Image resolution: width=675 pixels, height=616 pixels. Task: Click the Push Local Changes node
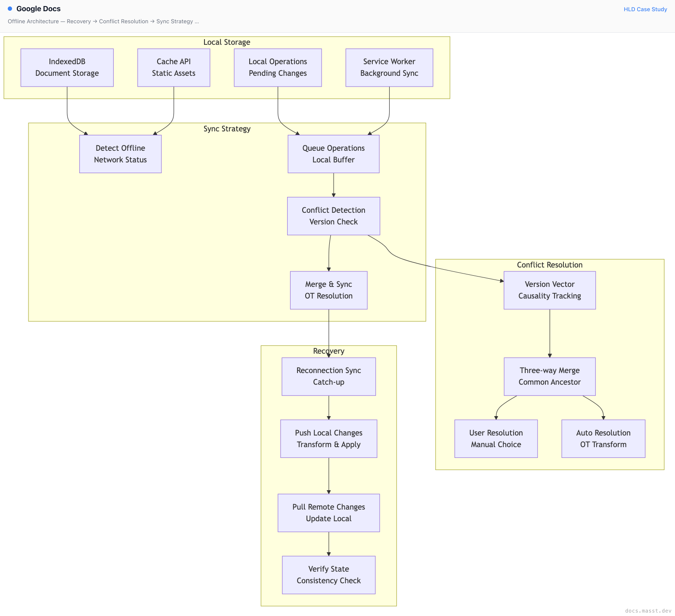329,439
